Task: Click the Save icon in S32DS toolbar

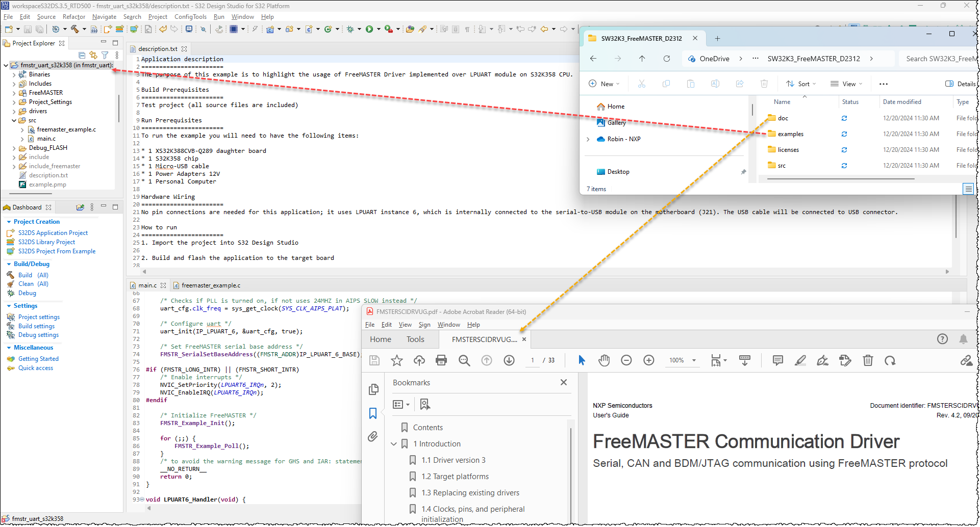Action: 28,29
